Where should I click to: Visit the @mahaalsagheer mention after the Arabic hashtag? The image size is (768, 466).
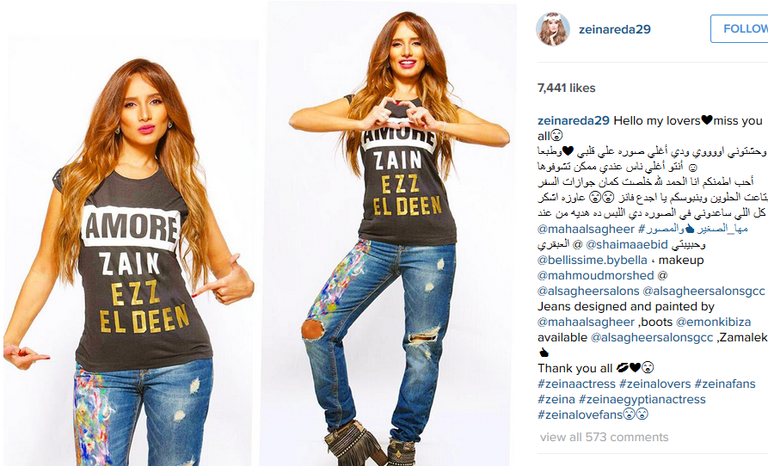pos(586,229)
